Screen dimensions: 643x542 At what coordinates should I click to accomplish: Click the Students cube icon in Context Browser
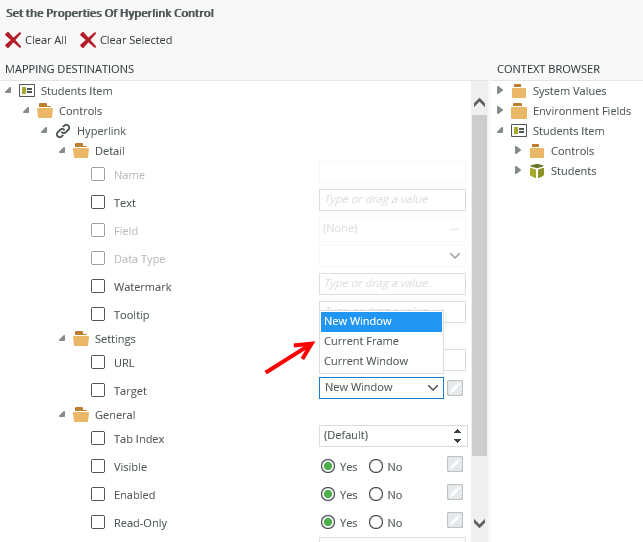(537, 171)
